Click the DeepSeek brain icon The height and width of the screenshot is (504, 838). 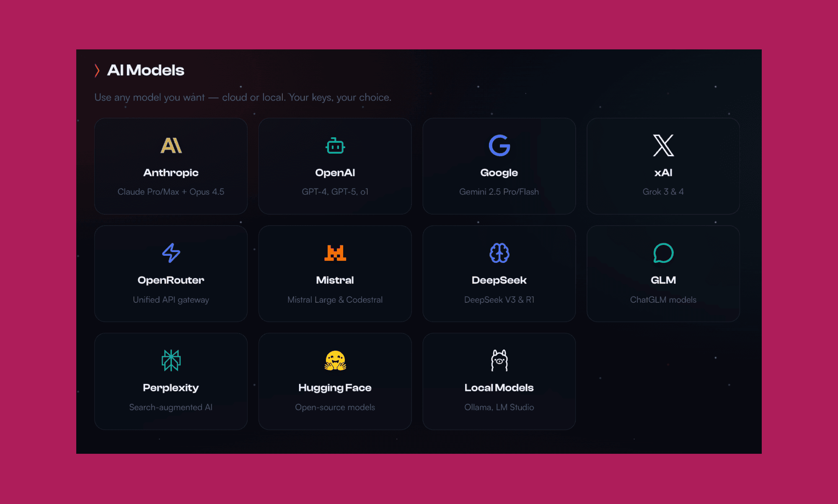(x=499, y=253)
